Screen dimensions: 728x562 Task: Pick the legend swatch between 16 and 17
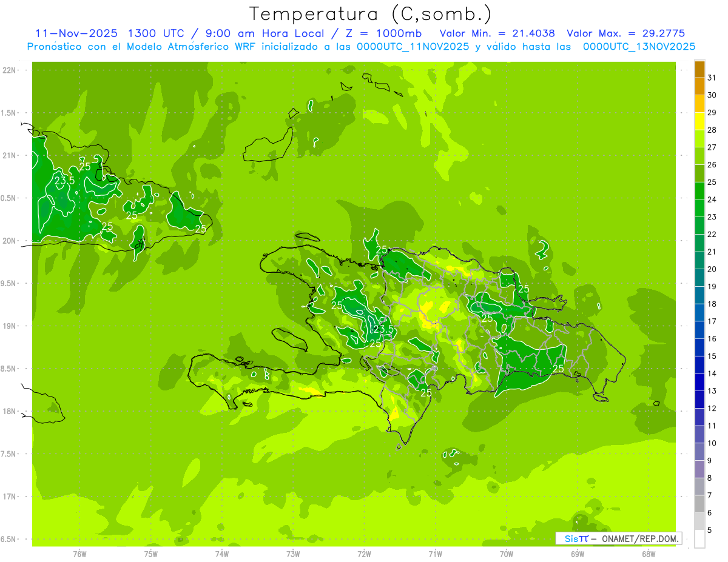[x=699, y=330]
